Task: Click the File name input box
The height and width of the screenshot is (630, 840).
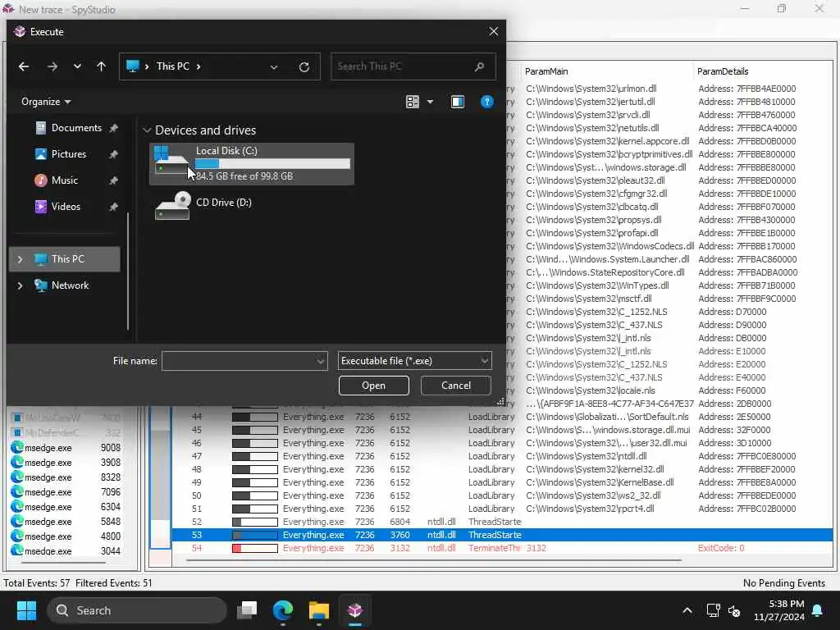Action: [x=239, y=361]
